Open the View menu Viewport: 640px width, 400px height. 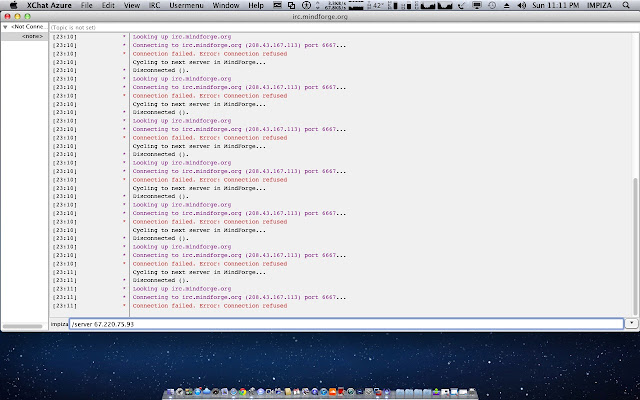point(132,5)
